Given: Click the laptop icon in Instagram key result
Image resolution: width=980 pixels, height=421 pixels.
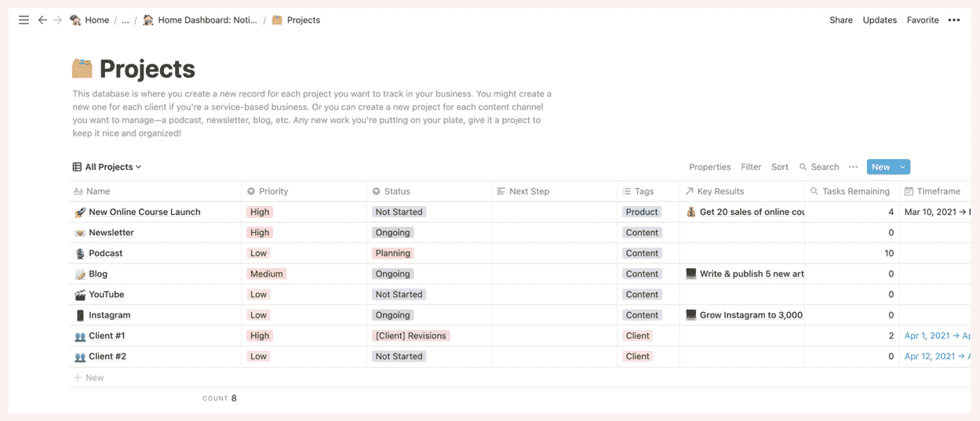Looking at the screenshot, I should 690,315.
